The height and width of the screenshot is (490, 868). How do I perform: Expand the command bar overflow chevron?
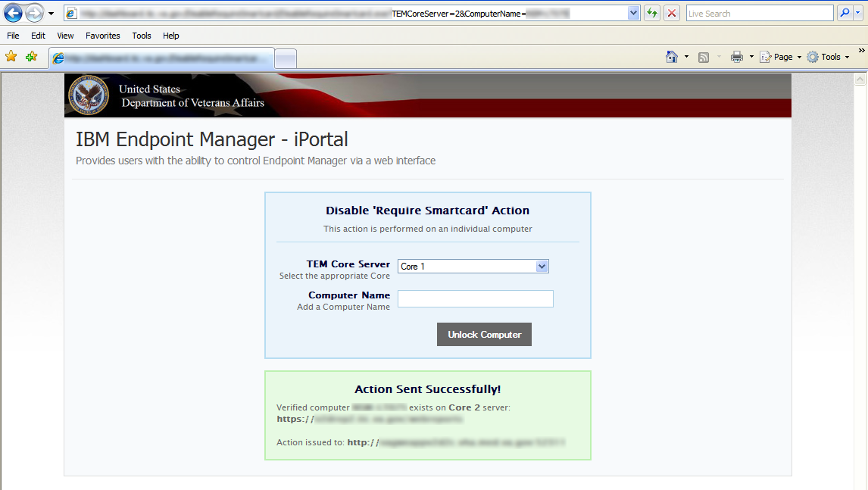point(861,51)
